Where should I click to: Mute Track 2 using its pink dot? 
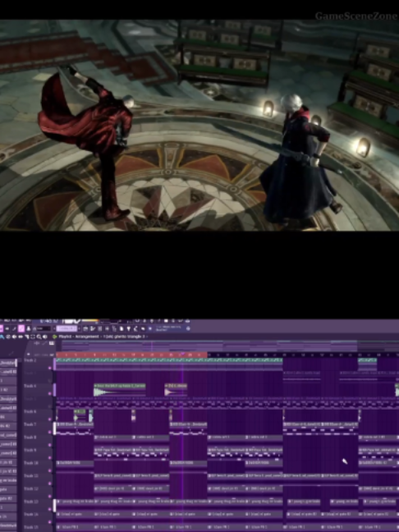[50, 368]
